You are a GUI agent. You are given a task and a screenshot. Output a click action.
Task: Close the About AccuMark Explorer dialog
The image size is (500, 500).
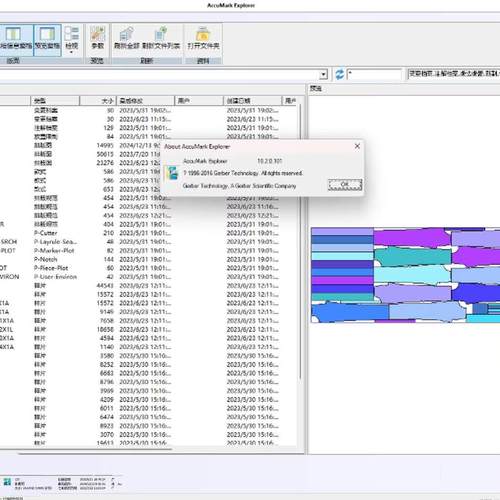[x=357, y=146]
